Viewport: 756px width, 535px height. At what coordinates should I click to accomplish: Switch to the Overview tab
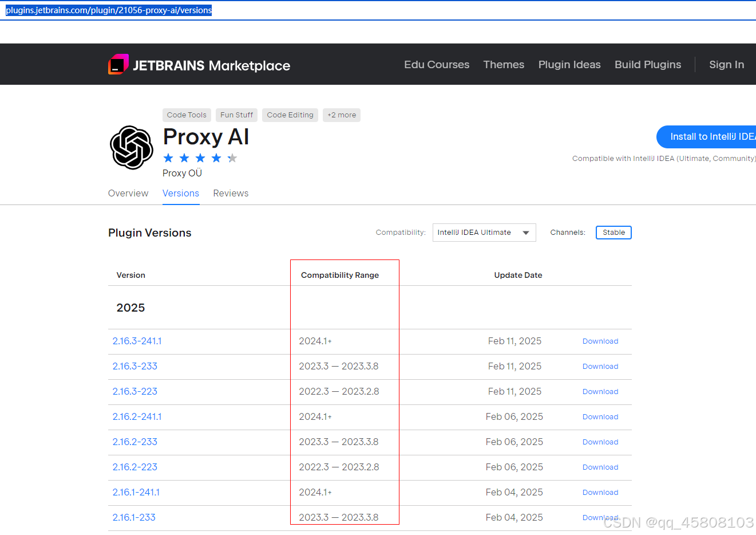pos(128,194)
